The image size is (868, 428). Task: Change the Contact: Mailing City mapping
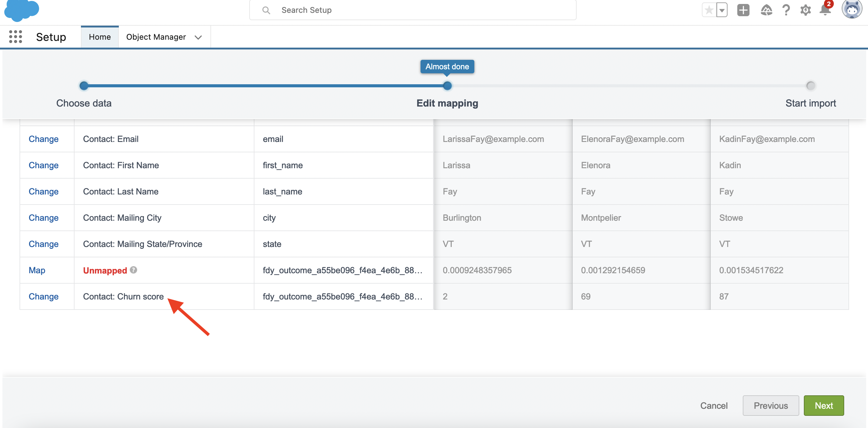(x=43, y=218)
